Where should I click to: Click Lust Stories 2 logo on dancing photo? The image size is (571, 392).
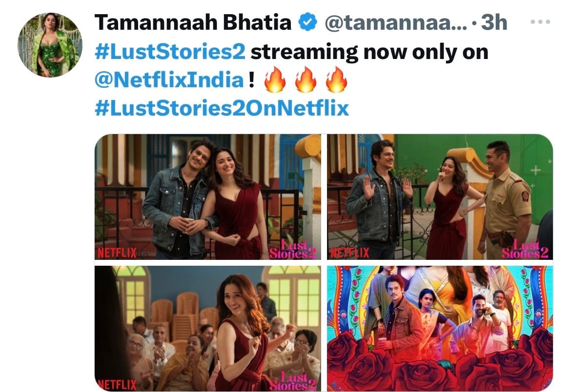pyautogui.click(x=292, y=381)
